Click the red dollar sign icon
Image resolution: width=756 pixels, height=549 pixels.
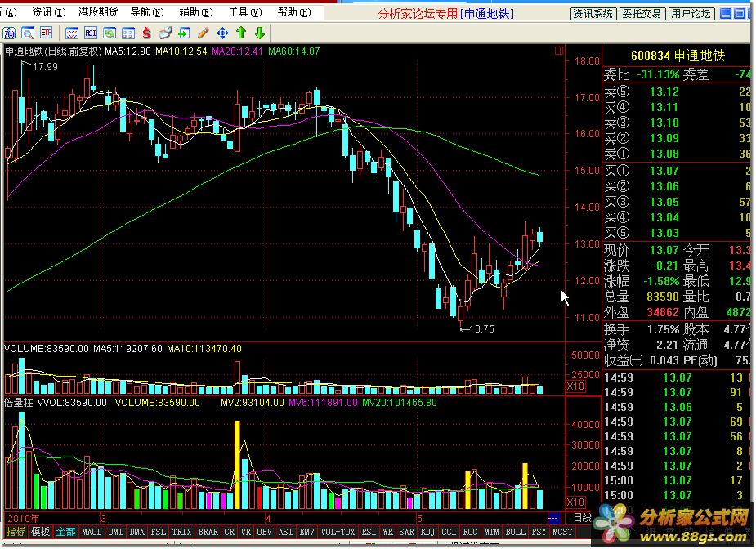(147, 33)
